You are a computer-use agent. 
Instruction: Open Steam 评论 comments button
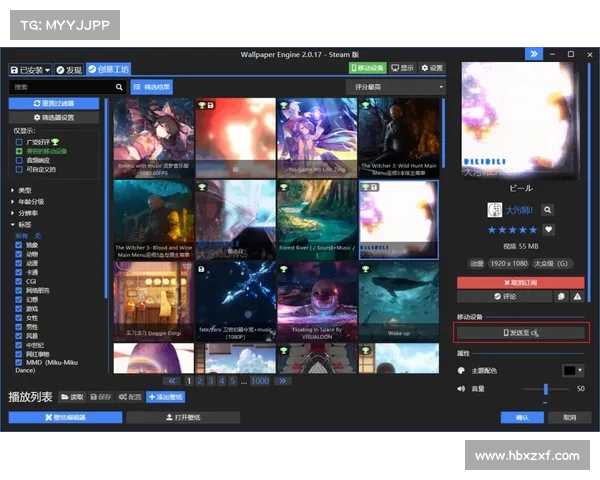click(504, 296)
